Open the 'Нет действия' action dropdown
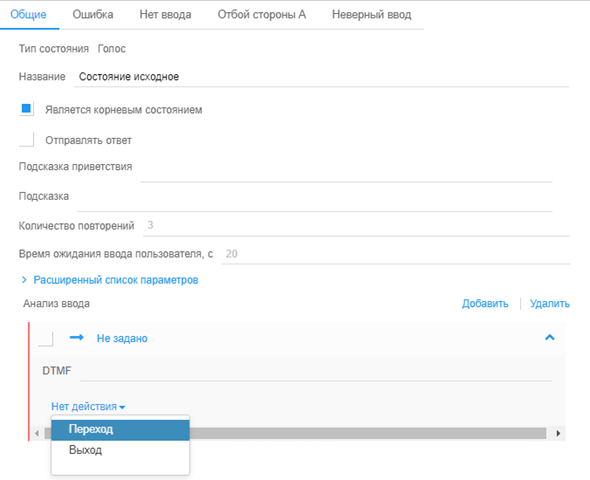 (88, 407)
